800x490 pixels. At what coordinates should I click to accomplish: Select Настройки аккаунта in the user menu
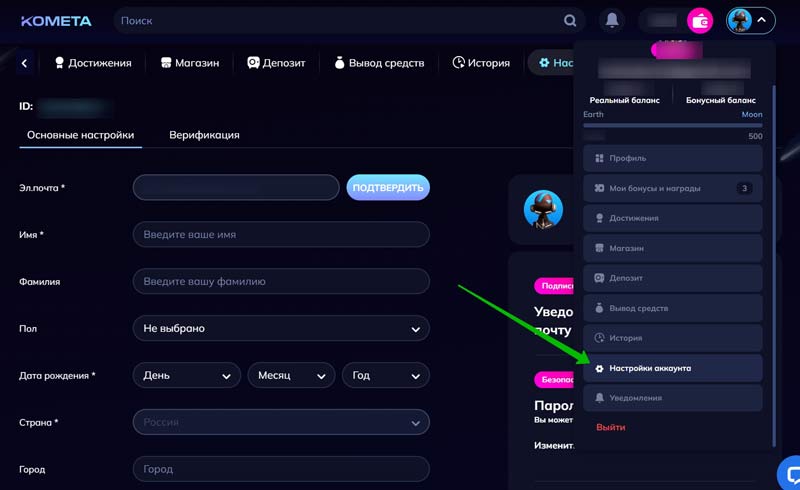672,368
